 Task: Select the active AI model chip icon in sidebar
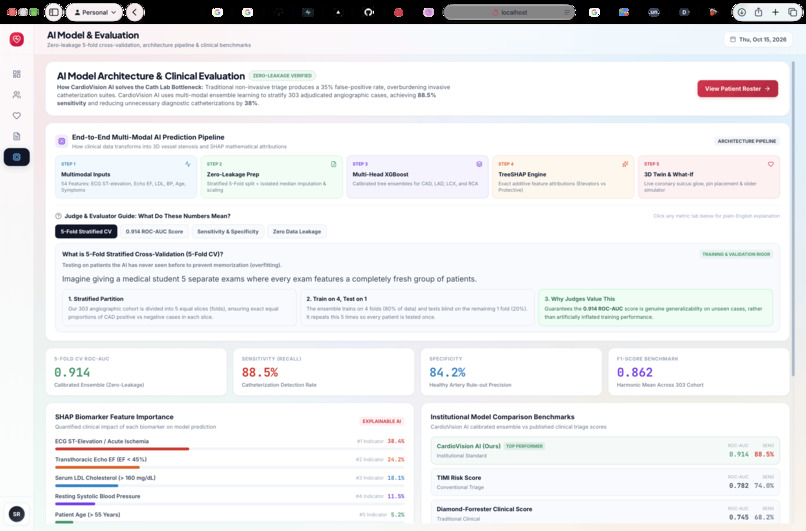16,157
